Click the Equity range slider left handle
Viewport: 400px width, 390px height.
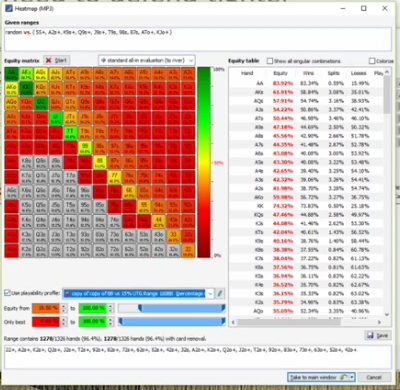coord(140,308)
